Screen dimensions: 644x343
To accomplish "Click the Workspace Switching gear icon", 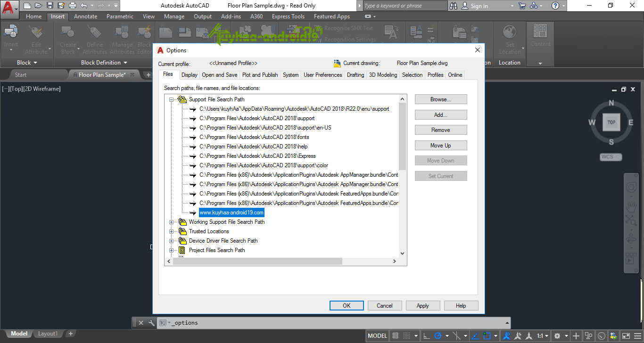I will tap(557, 336).
